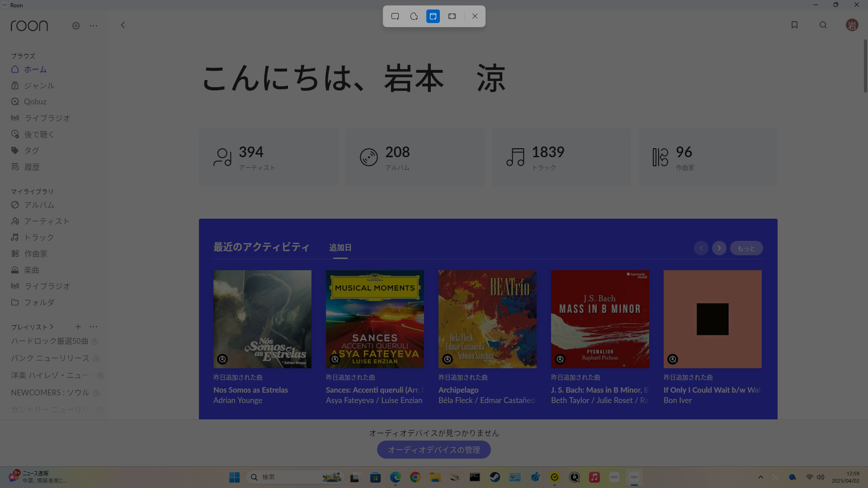Image resolution: width=868 pixels, height=488 pixels.
Task: Go to next recent activity page
Action: tap(719, 248)
